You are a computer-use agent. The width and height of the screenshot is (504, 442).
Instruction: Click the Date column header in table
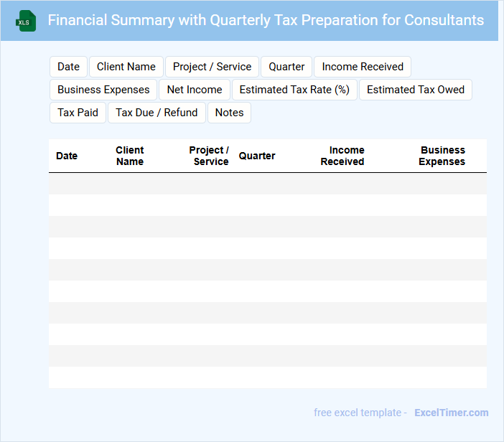click(67, 156)
